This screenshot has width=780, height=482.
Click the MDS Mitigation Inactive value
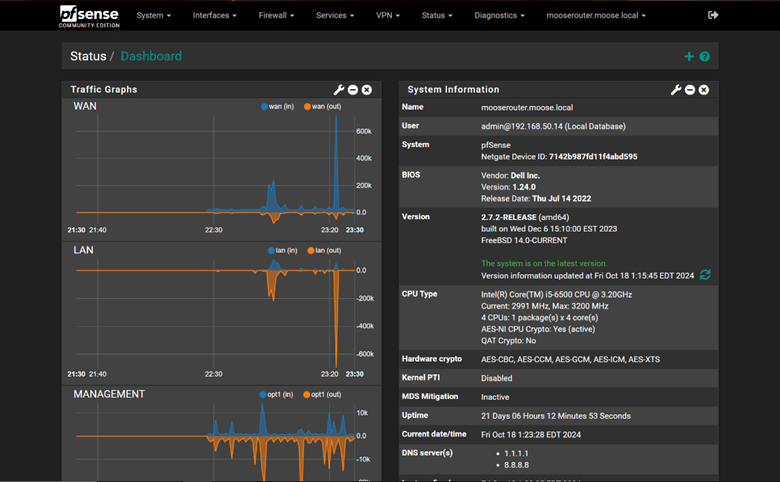(495, 397)
